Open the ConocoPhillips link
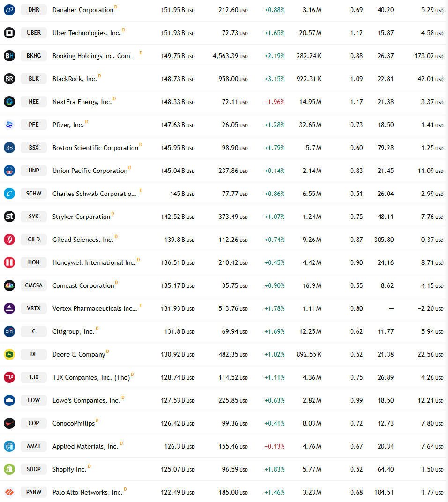Viewport: 448px width, 502px height. 74,424
